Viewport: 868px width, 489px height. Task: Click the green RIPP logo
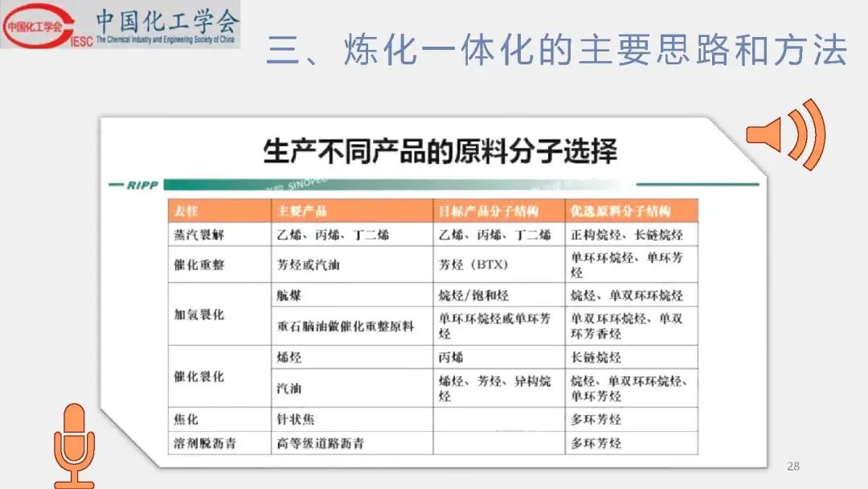142,185
